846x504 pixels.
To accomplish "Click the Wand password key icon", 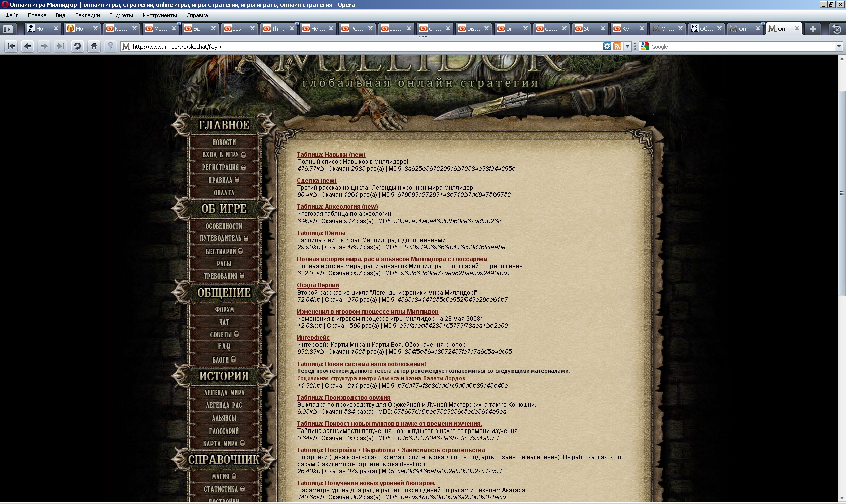I will (110, 46).
